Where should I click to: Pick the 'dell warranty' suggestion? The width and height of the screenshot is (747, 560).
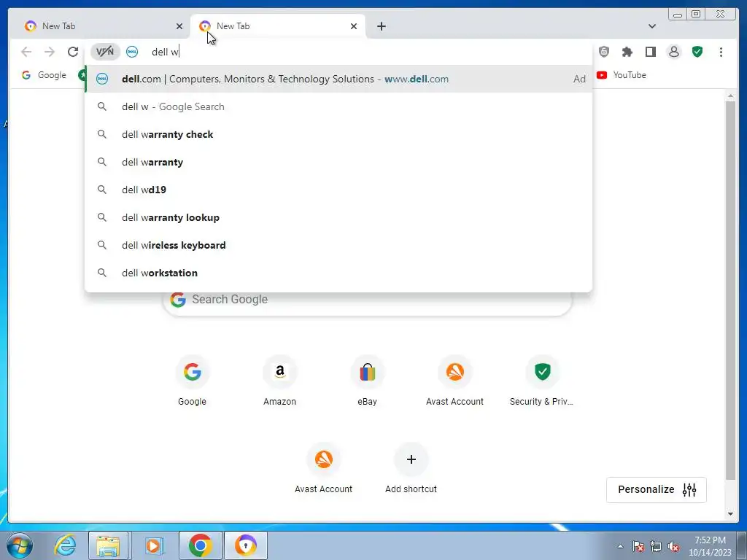[338, 162]
